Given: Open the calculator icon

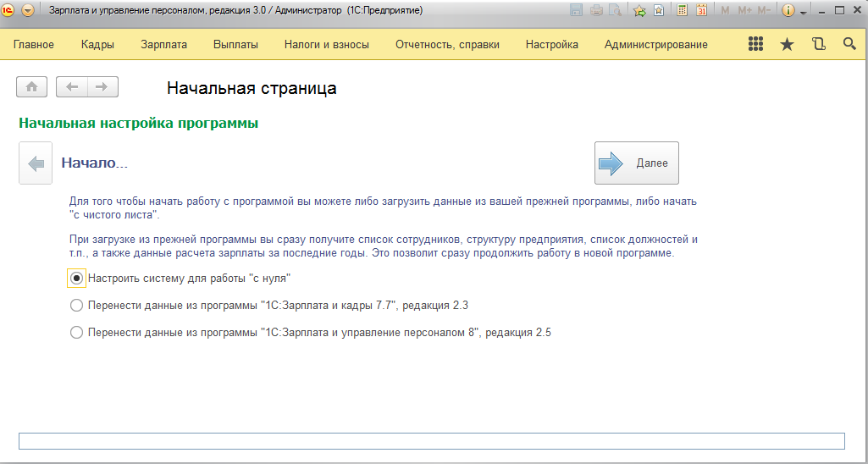Looking at the screenshot, I should click(683, 10).
